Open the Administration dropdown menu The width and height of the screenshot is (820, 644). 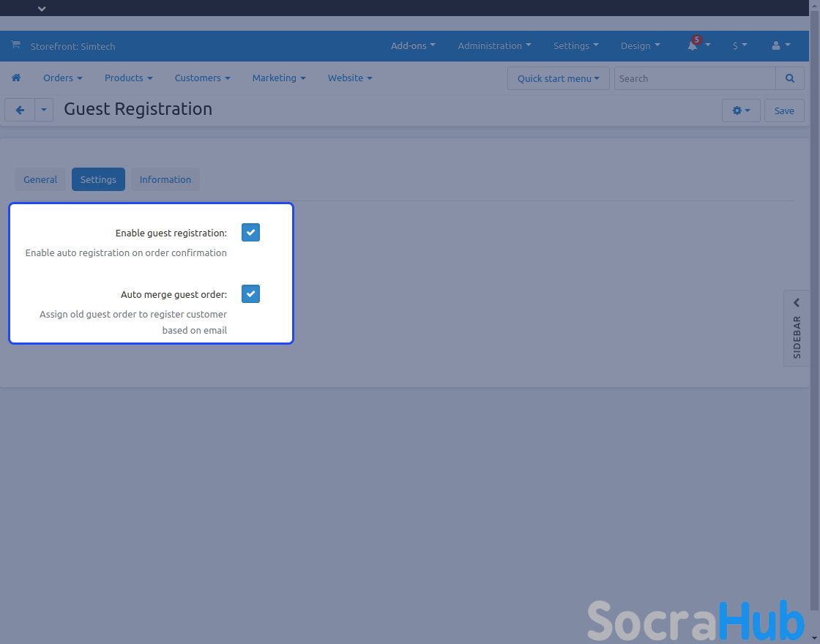(x=494, y=45)
